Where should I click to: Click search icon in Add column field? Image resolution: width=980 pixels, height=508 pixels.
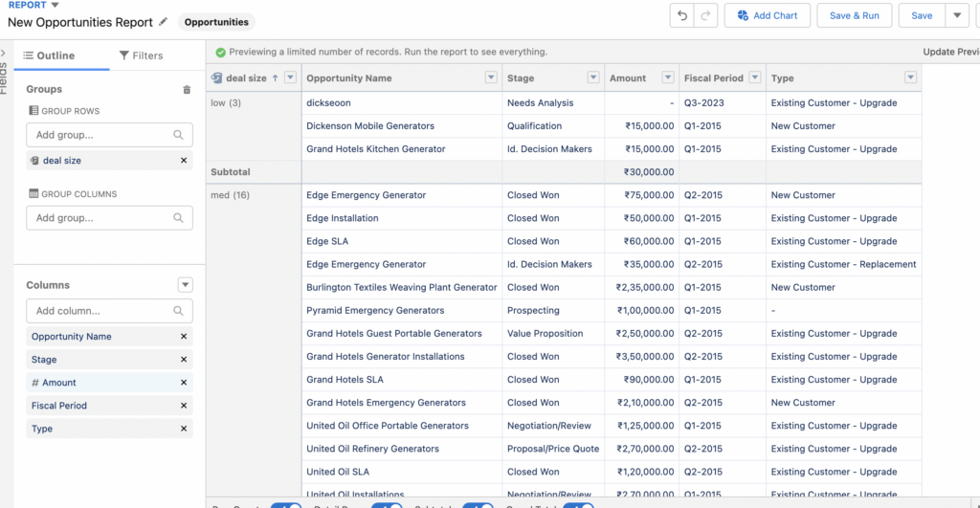tap(178, 311)
